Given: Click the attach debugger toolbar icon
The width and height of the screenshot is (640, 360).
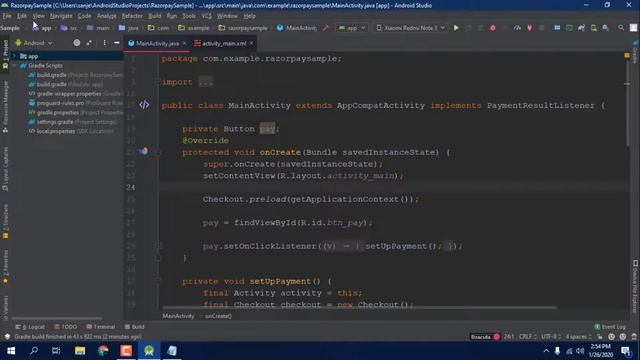Looking at the screenshot, I should tap(529, 28).
